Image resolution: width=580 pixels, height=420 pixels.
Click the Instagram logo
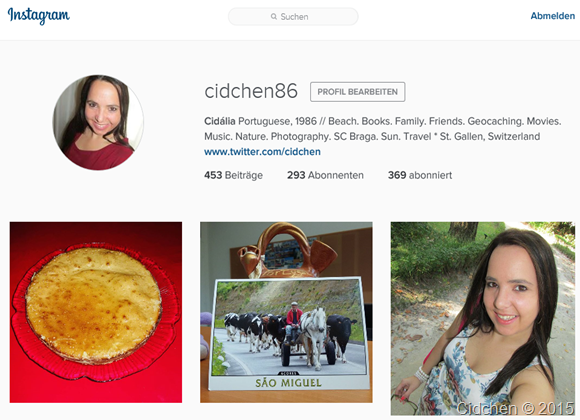tap(38, 16)
